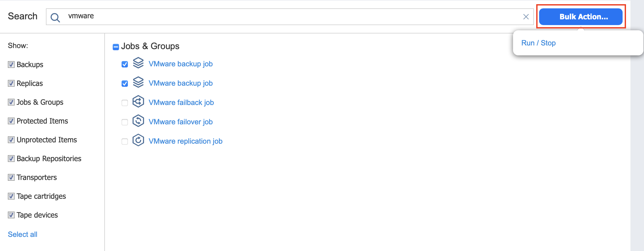This screenshot has height=251, width=644.
Task: Uncheck the first VMware backup job
Action: pos(125,64)
